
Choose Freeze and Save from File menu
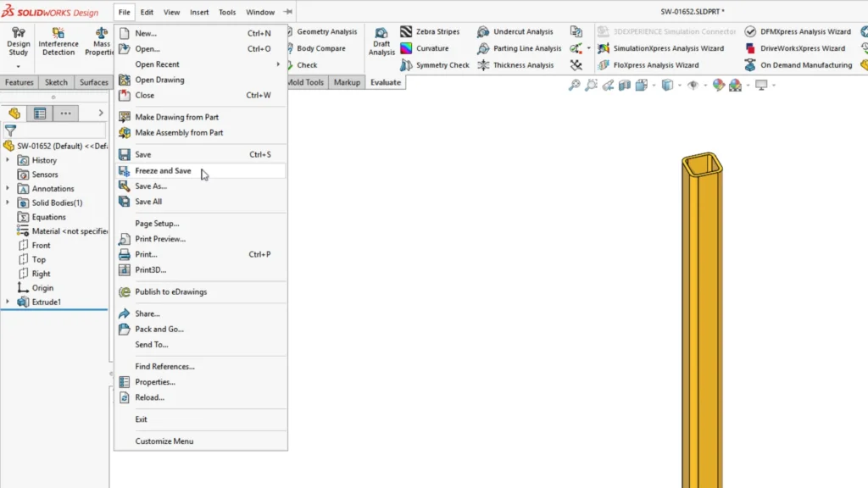click(x=163, y=171)
